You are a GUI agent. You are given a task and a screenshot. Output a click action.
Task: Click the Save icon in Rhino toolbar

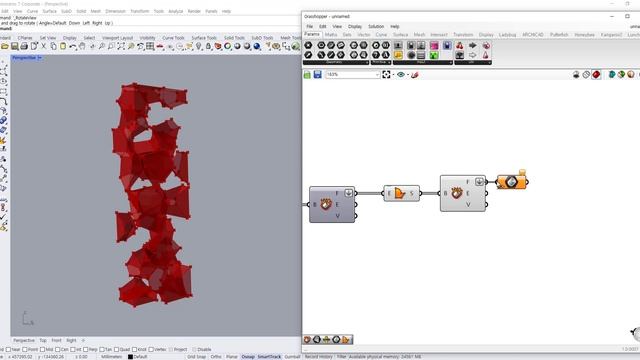[x=15, y=47]
